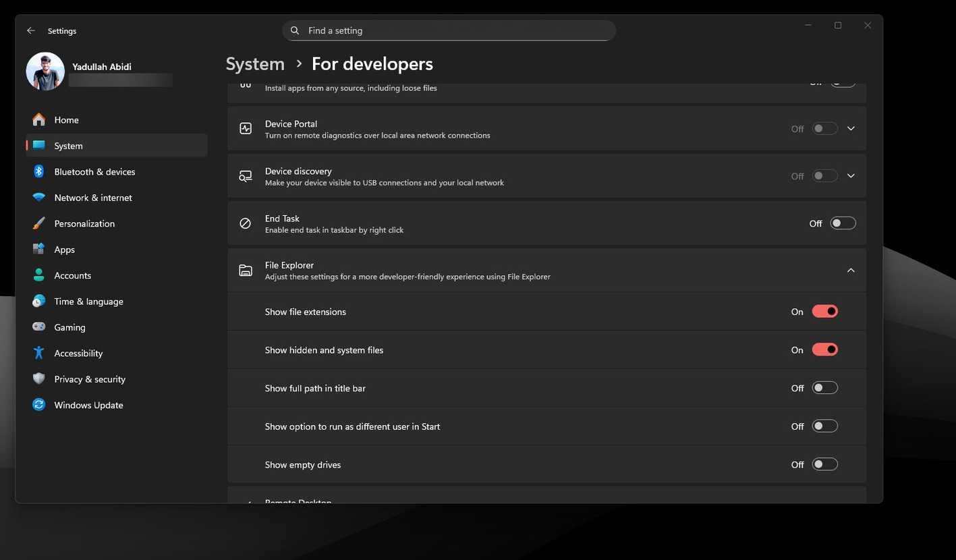
Task: Click the Device discovery icon
Action: (x=246, y=176)
